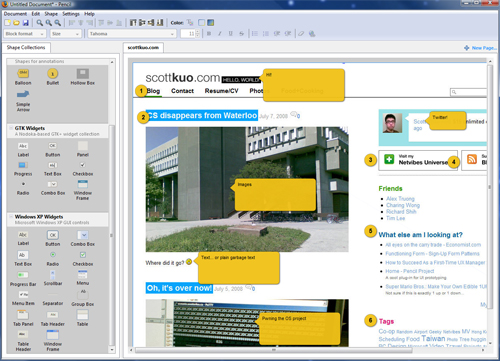The height and width of the screenshot is (361, 500).
Task: Click the numbered list formatting icon
Action: (x=266, y=33)
